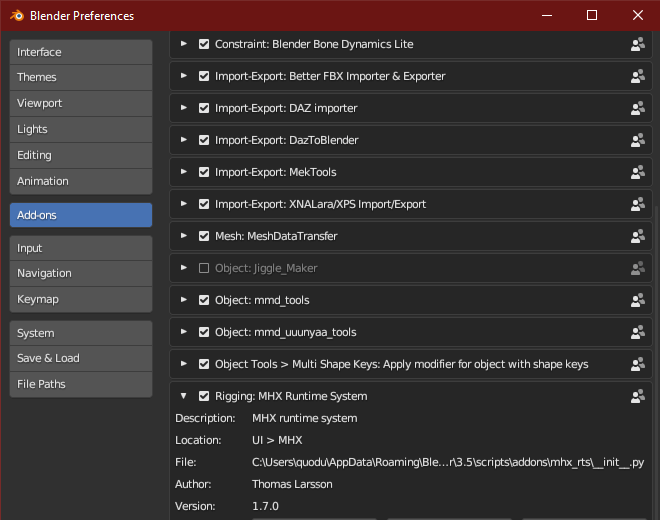Click the community icon on the DAZ importer row
Screen dimensions: 660x520
coord(637,108)
